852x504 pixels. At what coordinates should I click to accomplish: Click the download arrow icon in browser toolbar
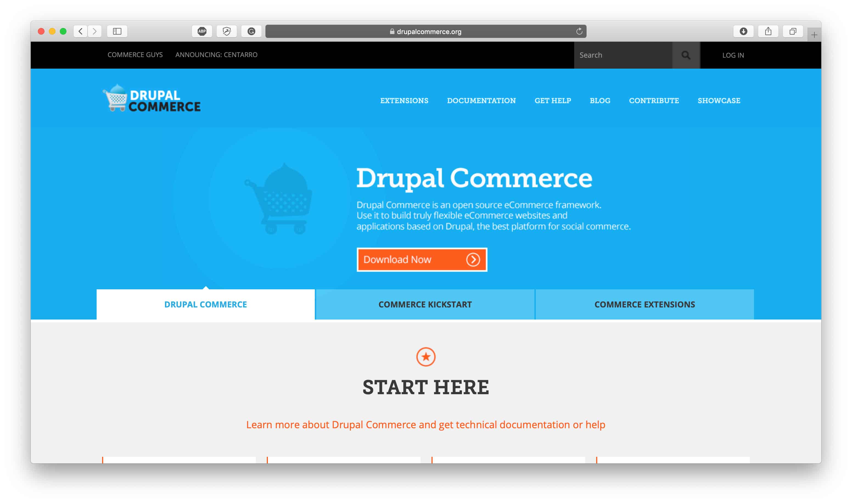(x=742, y=31)
